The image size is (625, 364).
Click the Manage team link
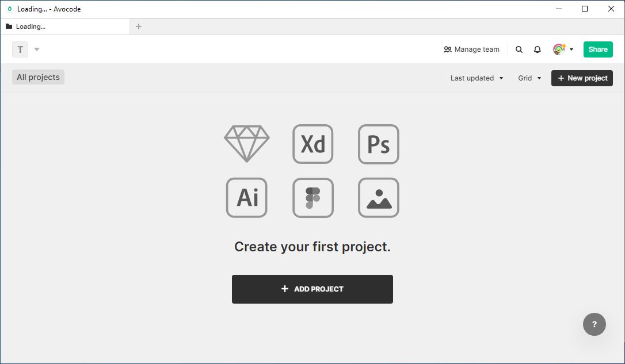coord(471,49)
